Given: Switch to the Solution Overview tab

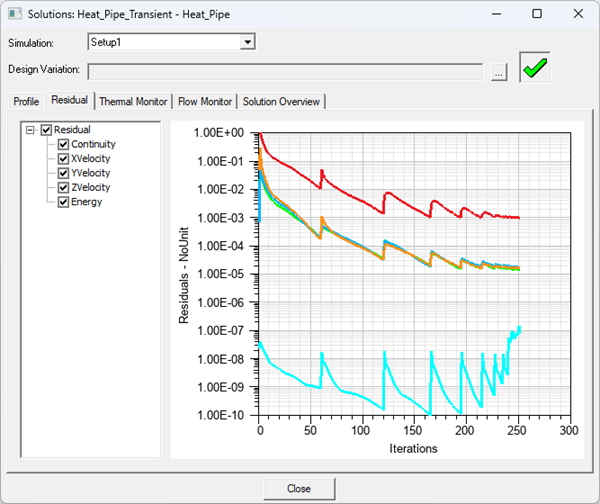Looking at the screenshot, I should click(x=281, y=101).
